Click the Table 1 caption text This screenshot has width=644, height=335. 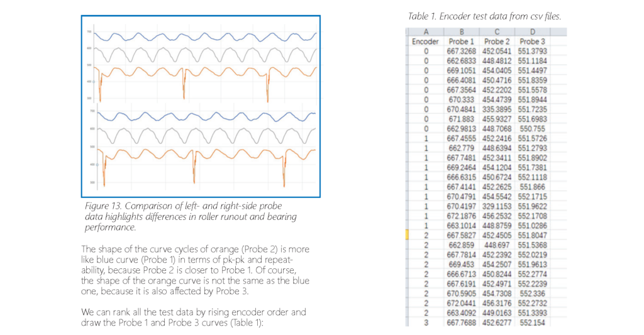484,16
